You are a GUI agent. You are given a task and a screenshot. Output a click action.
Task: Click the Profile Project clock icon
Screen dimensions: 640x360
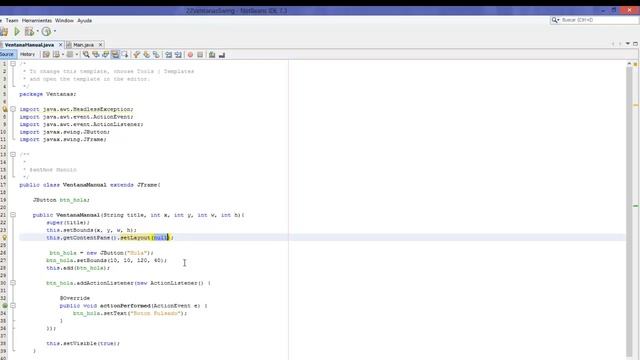[46, 31]
